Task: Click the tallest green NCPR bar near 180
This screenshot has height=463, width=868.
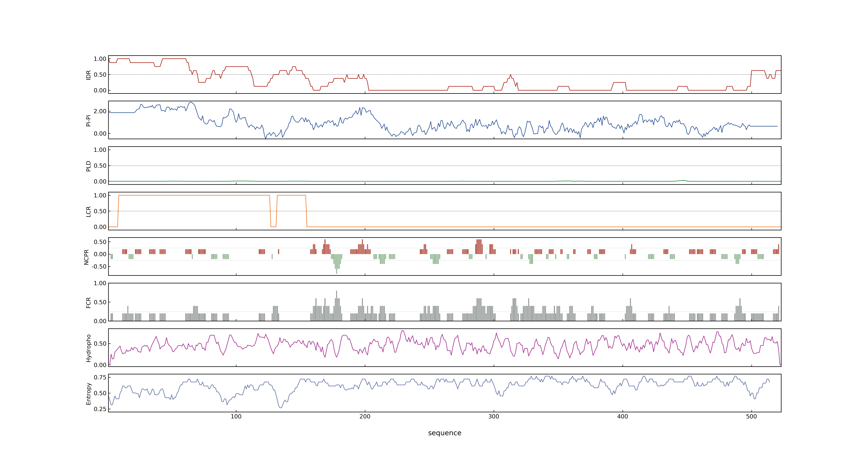Action: pyautogui.click(x=337, y=264)
